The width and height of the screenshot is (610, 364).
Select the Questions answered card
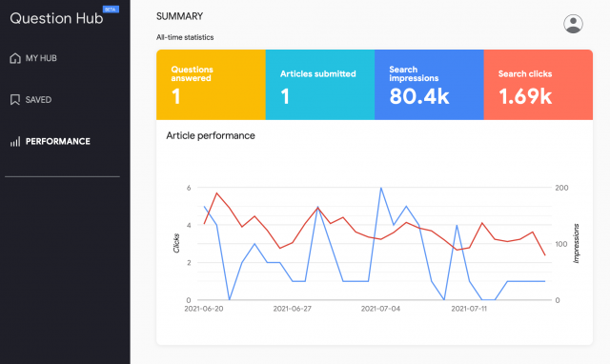[x=211, y=85]
